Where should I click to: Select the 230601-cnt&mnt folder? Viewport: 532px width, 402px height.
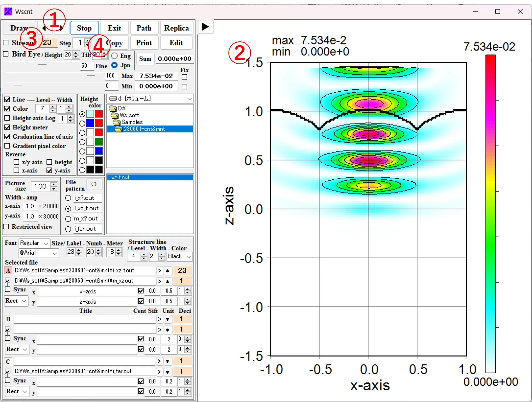tap(150, 129)
